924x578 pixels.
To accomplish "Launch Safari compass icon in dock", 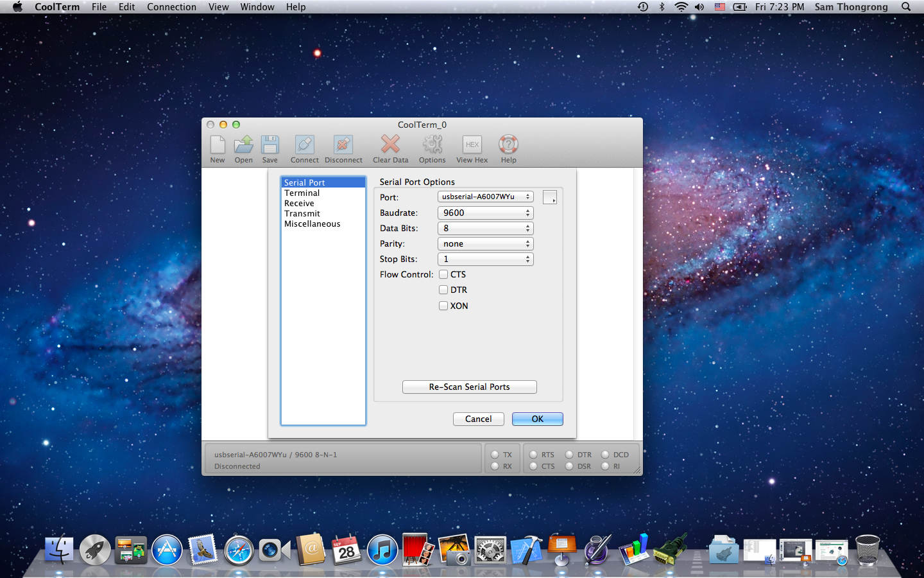I will click(239, 550).
